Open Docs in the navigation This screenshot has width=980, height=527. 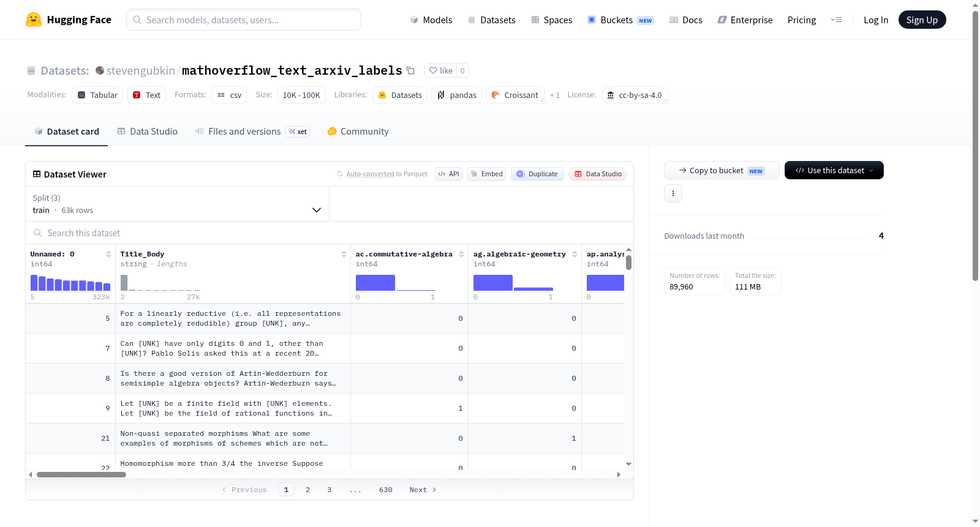click(686, 20)
